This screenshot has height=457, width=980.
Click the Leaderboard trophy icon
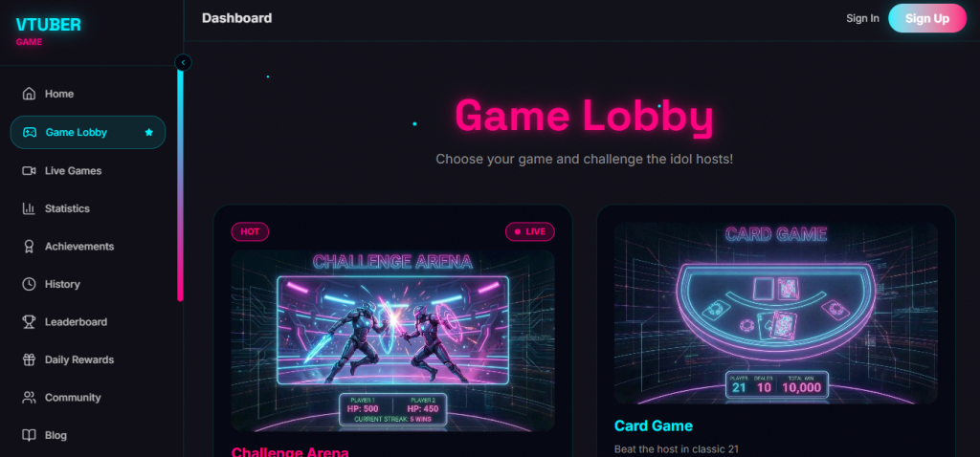[x=29, y=322]
